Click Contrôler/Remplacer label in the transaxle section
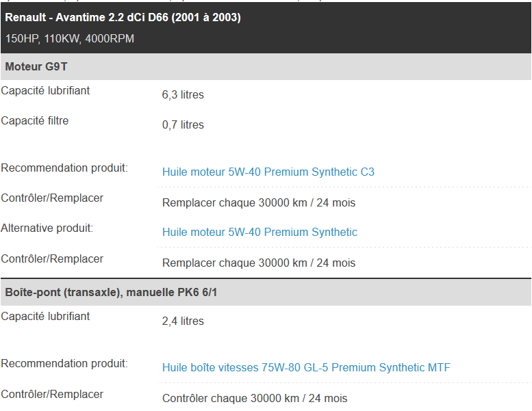Screen dimensions: 532x411 (52, 395)
